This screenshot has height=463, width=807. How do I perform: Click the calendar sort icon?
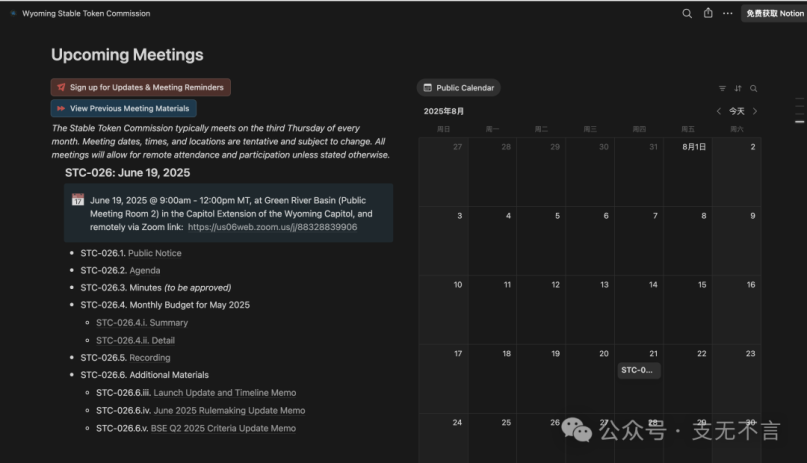pos(738,88)
